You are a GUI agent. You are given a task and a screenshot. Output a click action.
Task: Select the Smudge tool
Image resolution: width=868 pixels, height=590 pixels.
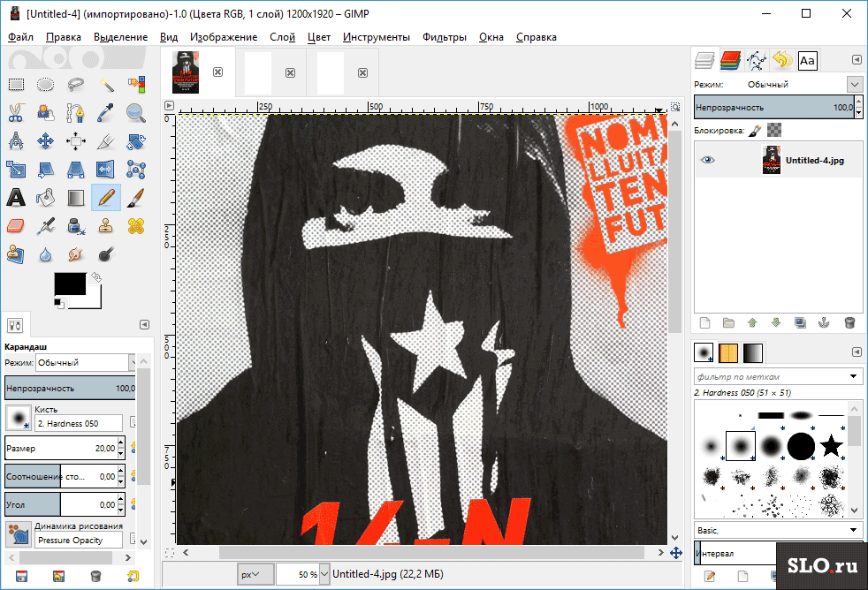click(75, 254)
